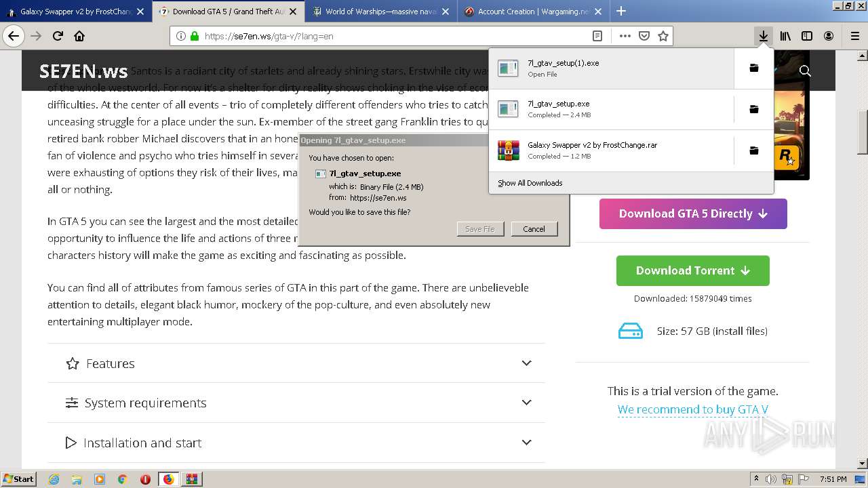
Task: Open completed 7l_gtav_setup.exe entry
Action: pyautogui.click(x=611, y=109)
